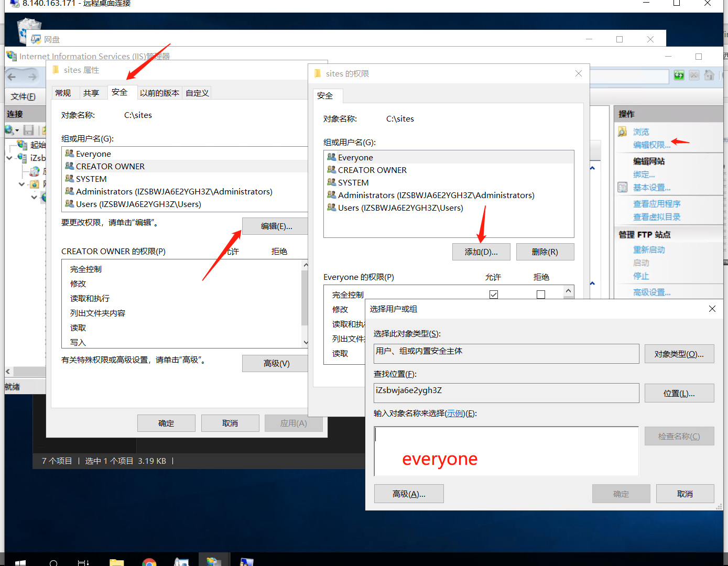Click the 删除(R) button
Image resolution: width=728 pixels, height=566 pixels.
point(545,252)
